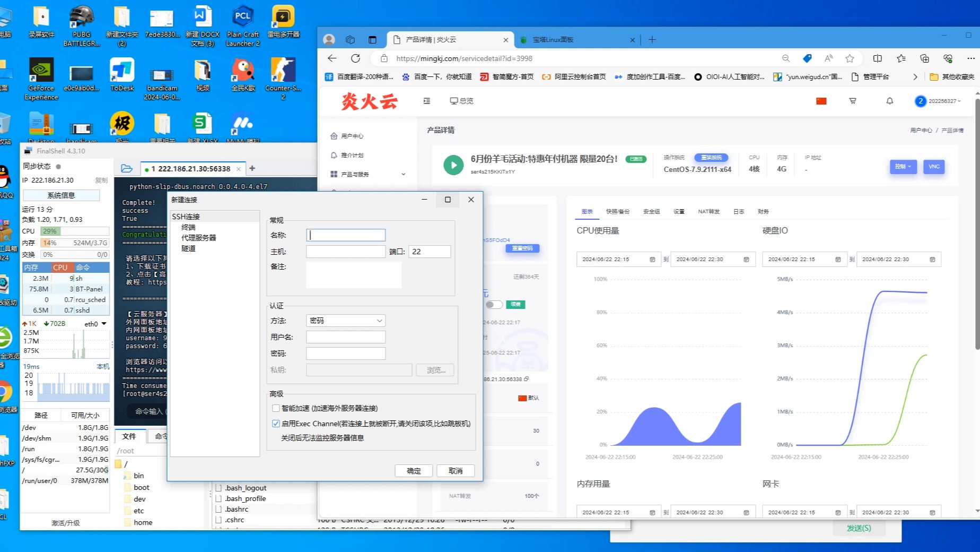Click the 端口 field showing 22
The width and height of the screenshot is (980, 552).
tap(430, 252)
